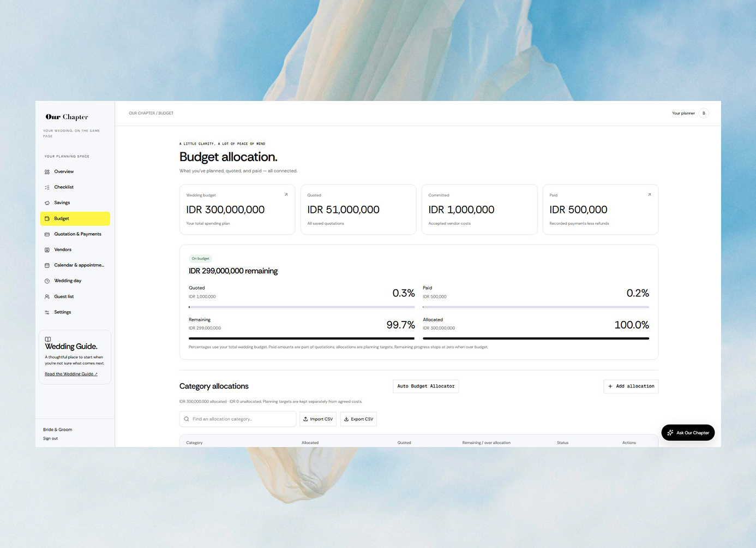Click the Quoted IDR 51,000,000 card
Screen dimensions: 756x548
pos(358,210)
